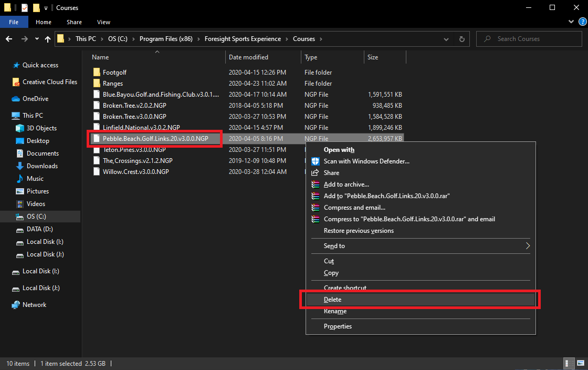Switch to Large icons view layout

[x=581, y=363]
